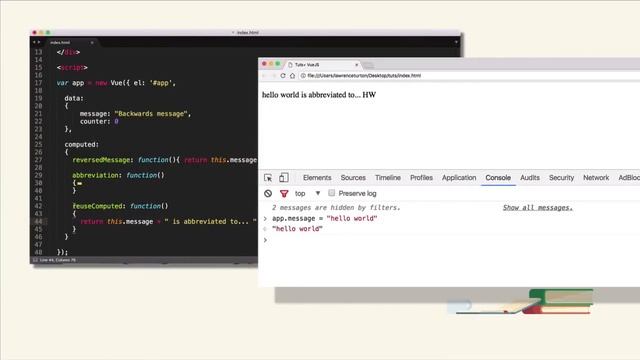
Task: Click the browser home icon
Action: pyautogui.click(x=292, y=76)
